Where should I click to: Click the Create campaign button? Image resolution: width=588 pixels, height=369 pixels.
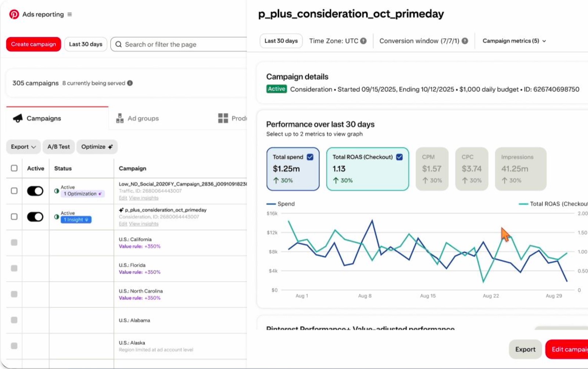tap(33, 44)
